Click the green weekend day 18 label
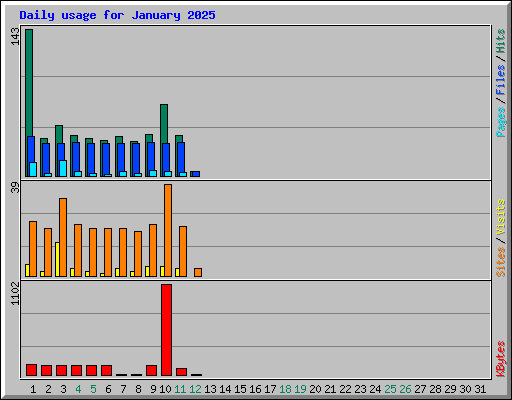 coord(285,389)
